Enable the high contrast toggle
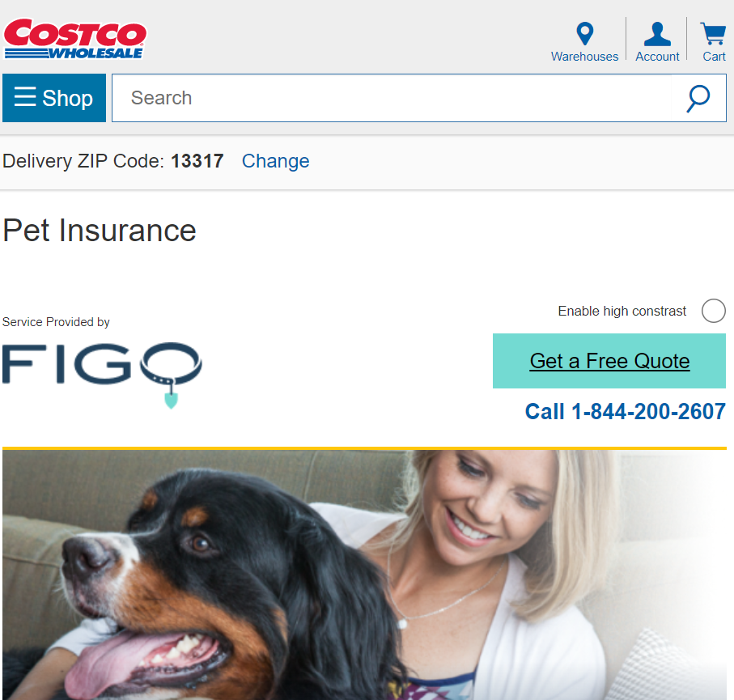Screen dimensions: 734x700 714,311
